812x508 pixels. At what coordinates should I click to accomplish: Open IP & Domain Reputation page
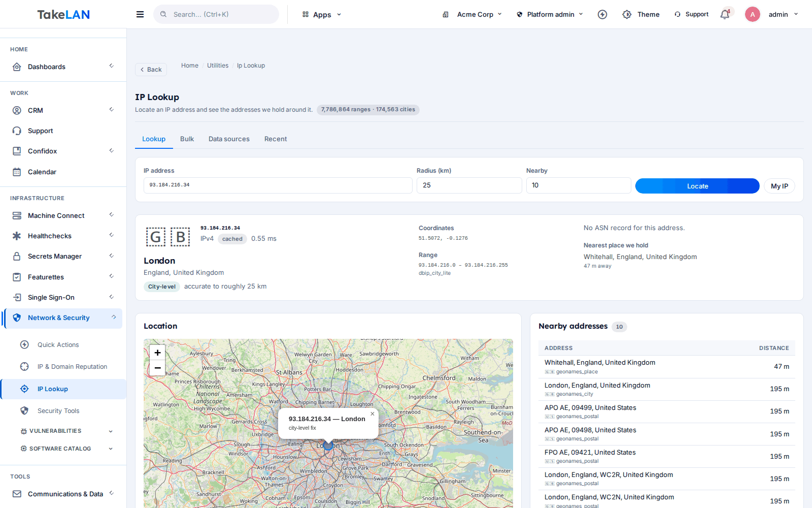(x=72, y=367)
